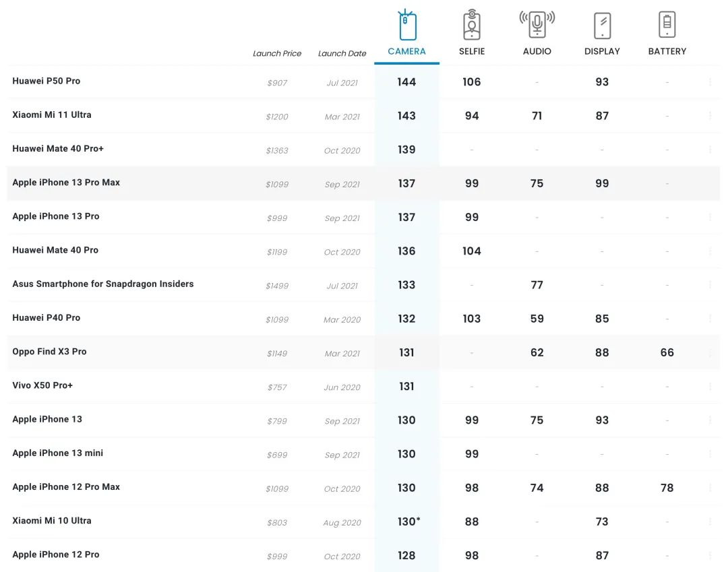The height and width of the screenshot is (572, 728).
Task: Sort by Launch Date column header
Action: pos(342,53)
